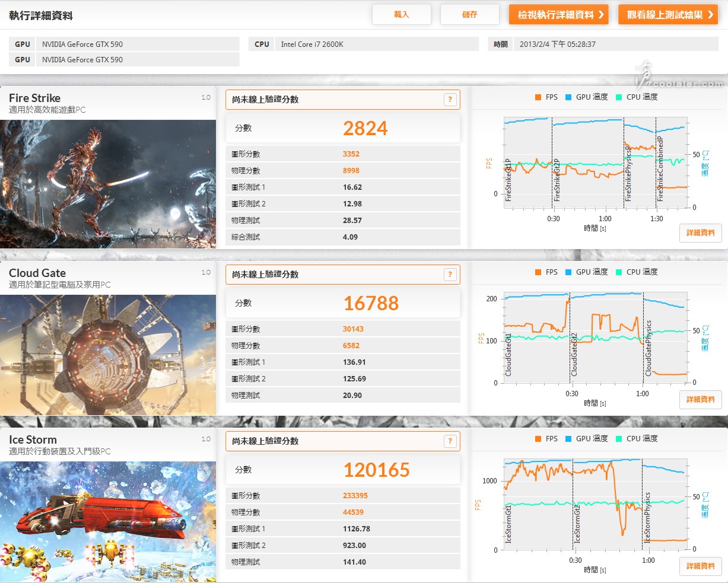728x583 pixels.
Task: Select blue GPU 溫度 swatch in Fire Strike chart
Action: (568, 97)
